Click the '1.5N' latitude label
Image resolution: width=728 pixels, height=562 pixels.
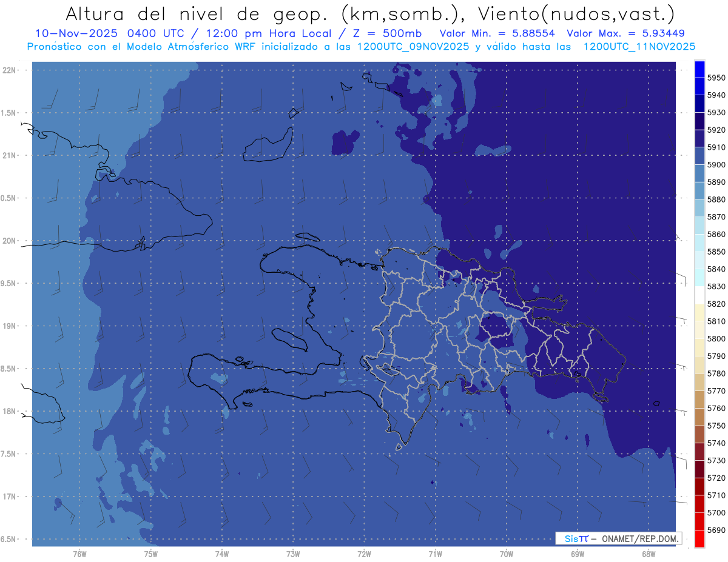point(9,113)
